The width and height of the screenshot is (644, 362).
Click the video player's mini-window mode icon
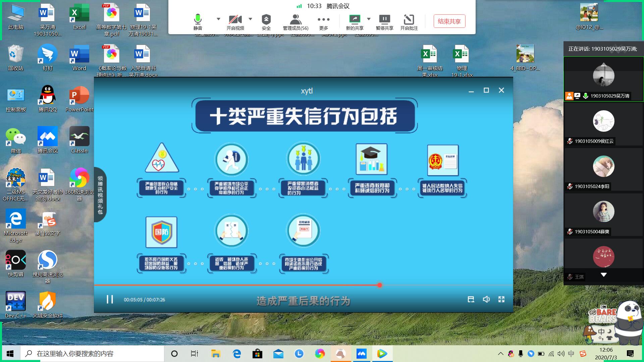[471, 299]
